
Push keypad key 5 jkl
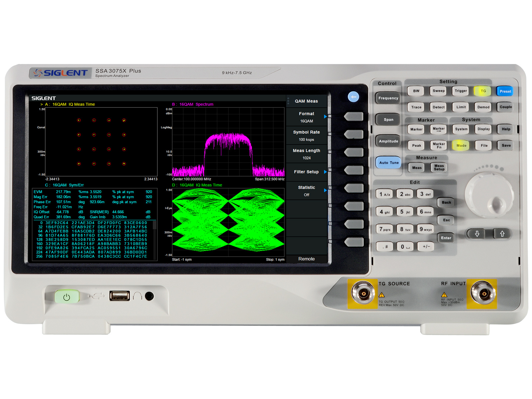point(405,212)
